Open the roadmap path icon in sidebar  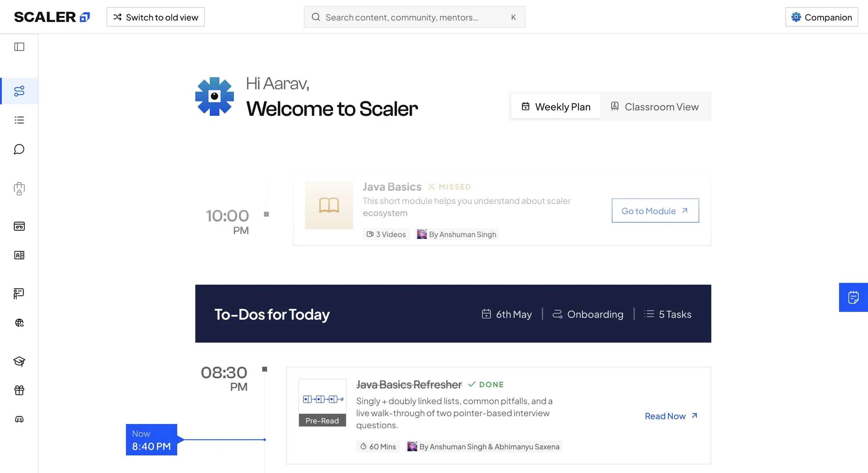[x=19, y=91]
